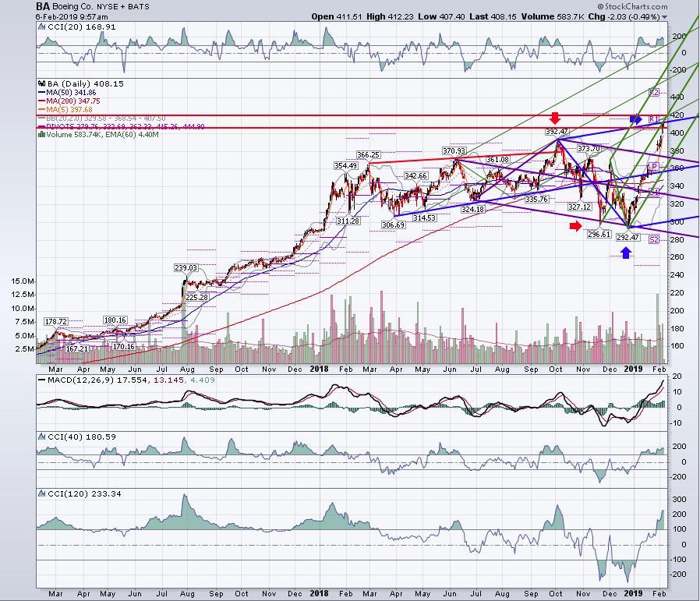Open the dropdown arrow after Chg percentage

click(664, 17)
